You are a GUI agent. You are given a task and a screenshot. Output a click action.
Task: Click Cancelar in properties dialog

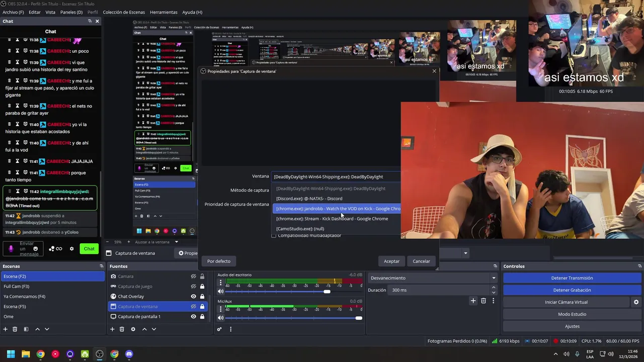(x=421, y=261)
